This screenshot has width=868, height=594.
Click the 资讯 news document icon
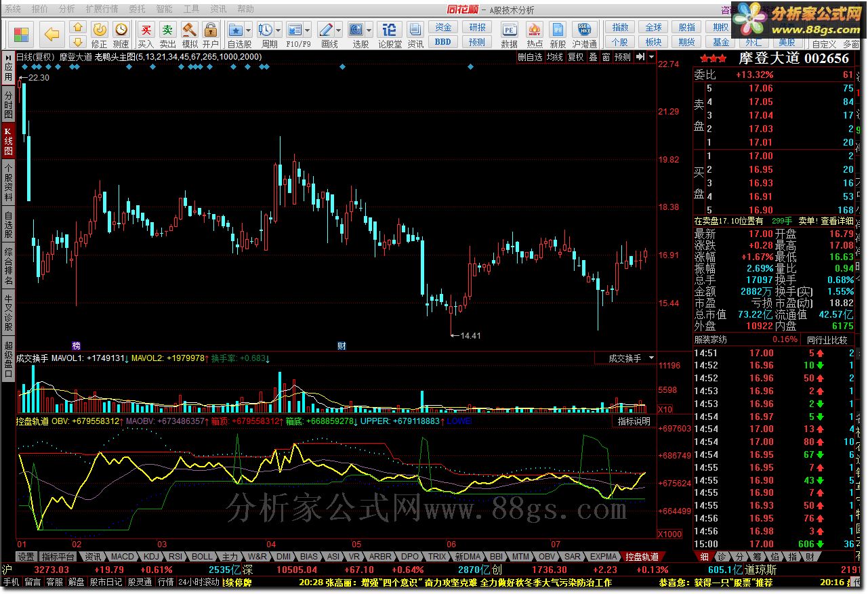point(416,35)
